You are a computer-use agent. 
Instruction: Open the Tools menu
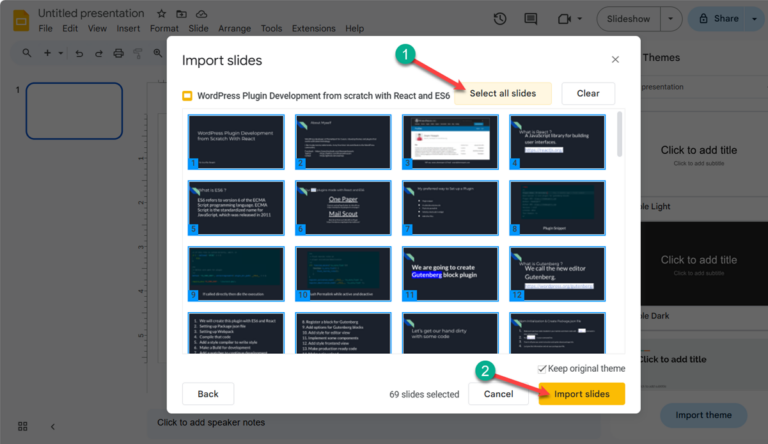tap(271, 28)
